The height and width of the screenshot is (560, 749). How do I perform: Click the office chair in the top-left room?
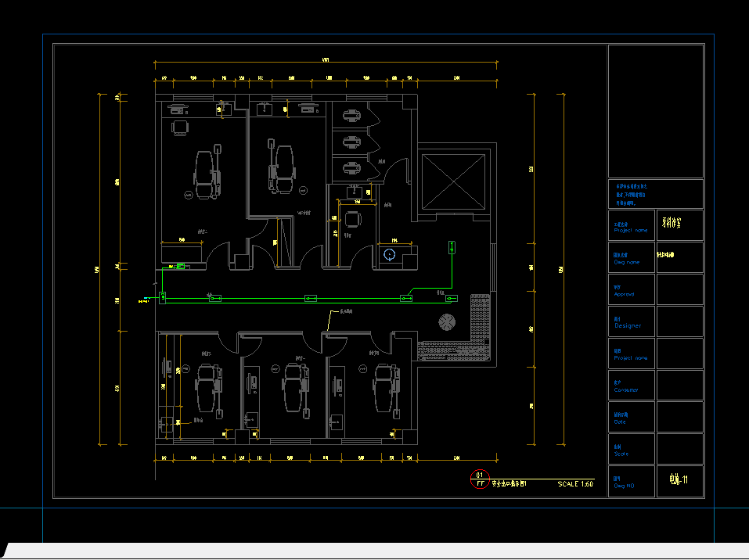pyautogui.click(x=180, y=127)
